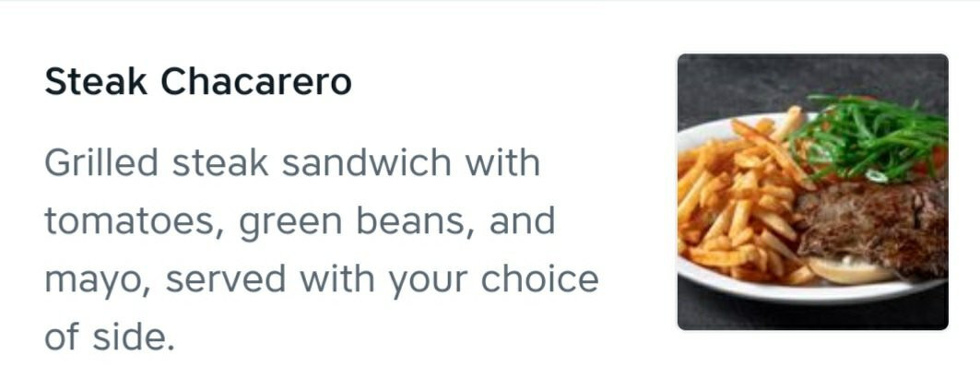This screenshot has height=390, width=980.
Task: Tap the 'Grilled steak sandwich with' description line
Action: tap(292, 163)
